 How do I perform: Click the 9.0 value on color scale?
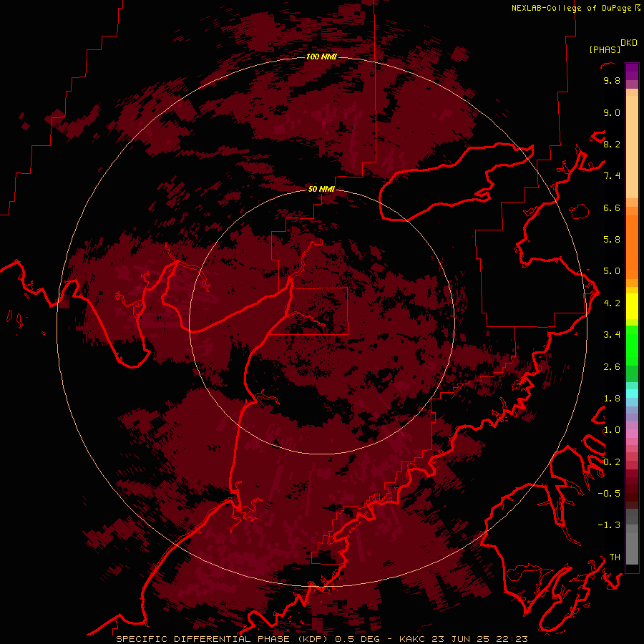(612, 113)
